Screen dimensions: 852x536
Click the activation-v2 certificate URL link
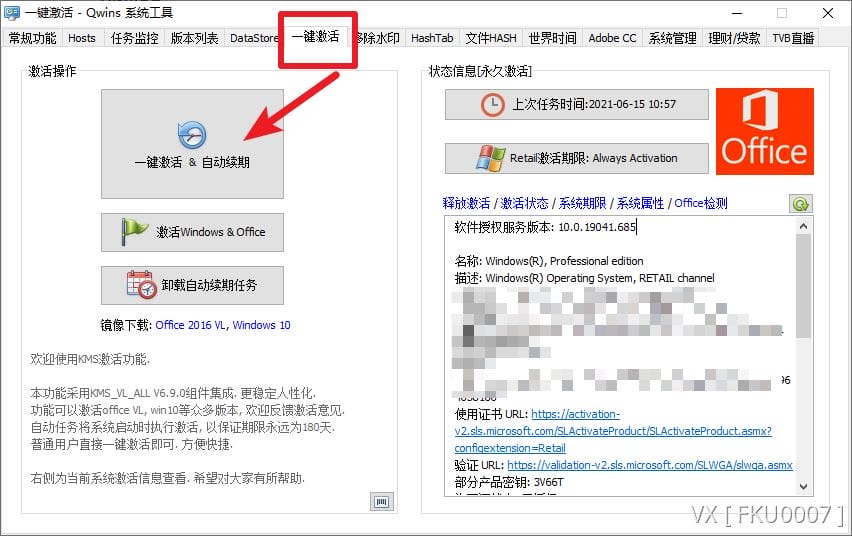tap(613, 431)
